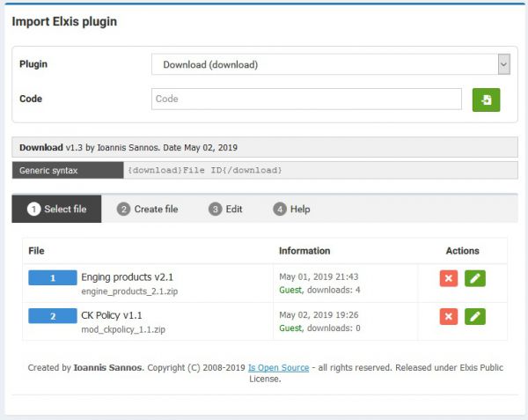Select file ID 1 blue button
528x420 pixels.
pyautogui.click(x=53, y=278)
